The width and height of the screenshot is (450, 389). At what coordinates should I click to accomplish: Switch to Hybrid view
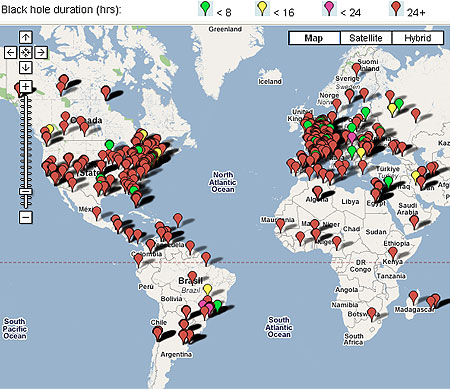click(x=418, y=38)
